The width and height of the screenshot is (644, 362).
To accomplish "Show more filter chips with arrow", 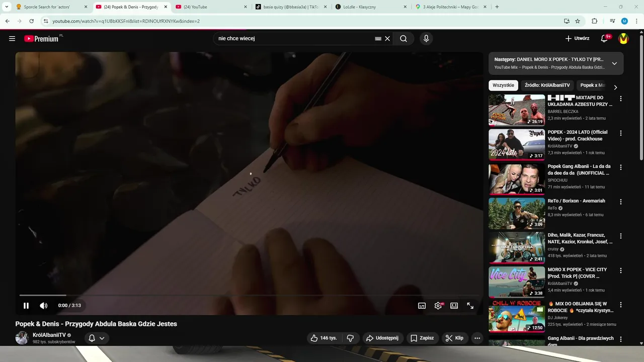I will pyautogui.click(x=615, y=86).
